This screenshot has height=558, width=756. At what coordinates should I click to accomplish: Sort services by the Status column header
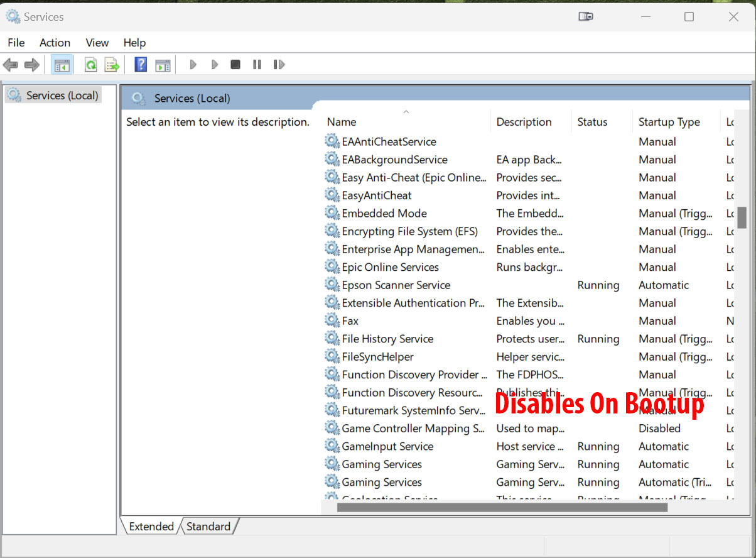(592, 122)
